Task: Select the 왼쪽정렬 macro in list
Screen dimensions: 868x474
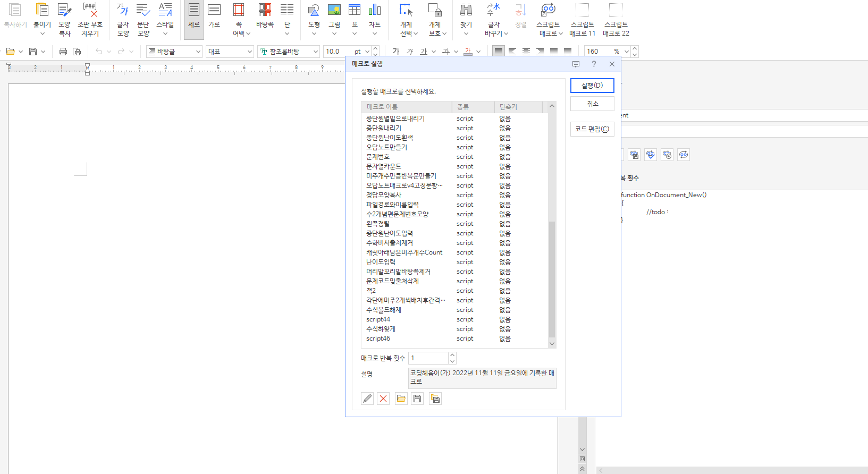Action: 378,224
